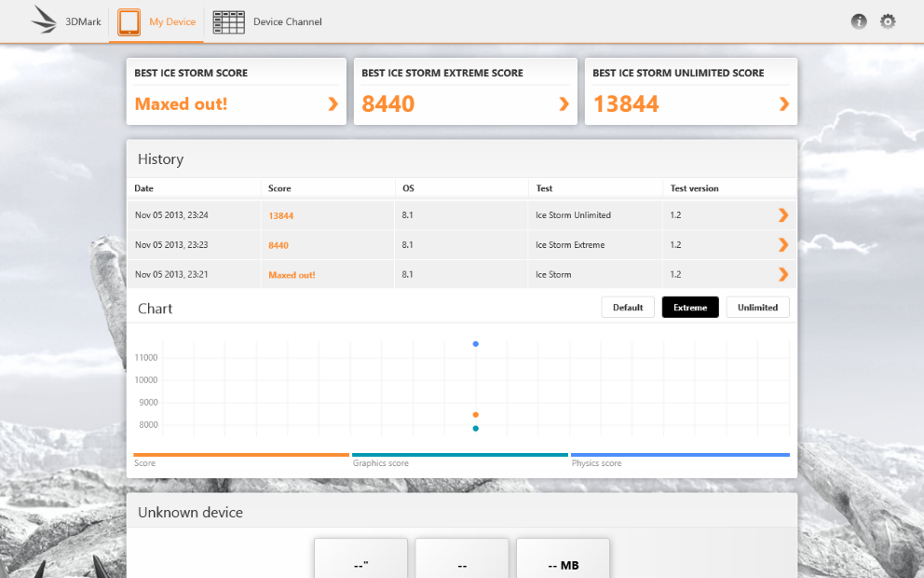Screen dimensions: 924x578
Task: Open the Device Channel grid icon
Action: click(228, 22)
